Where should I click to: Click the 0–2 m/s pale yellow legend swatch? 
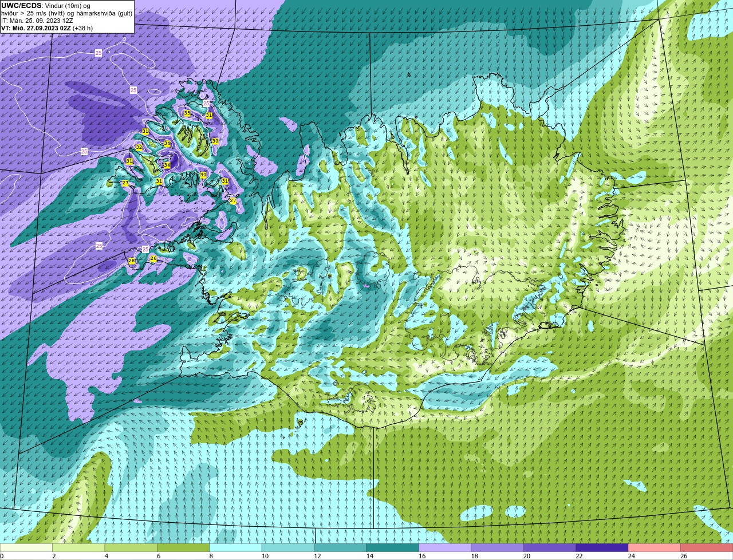coord(26,547)
